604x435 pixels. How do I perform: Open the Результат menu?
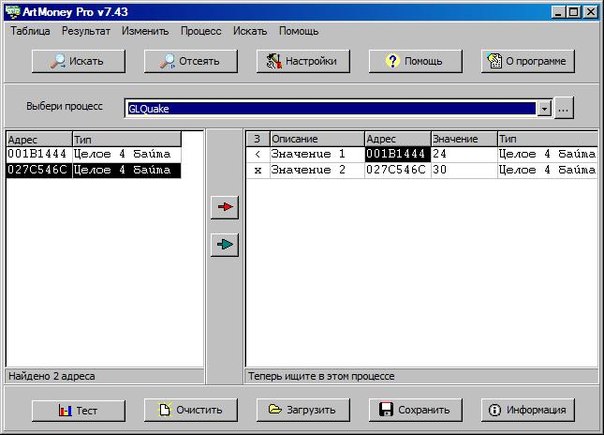[86, 31]
